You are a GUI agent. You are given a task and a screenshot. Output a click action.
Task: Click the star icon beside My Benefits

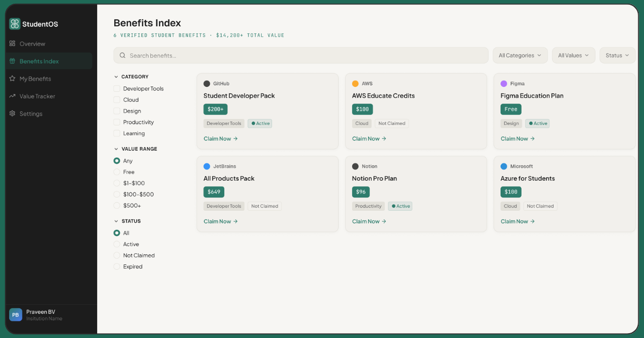click(12, 78)
